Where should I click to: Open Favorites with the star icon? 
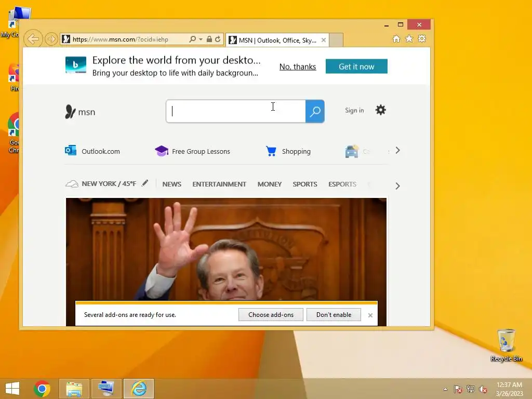[x=409, y=38]
